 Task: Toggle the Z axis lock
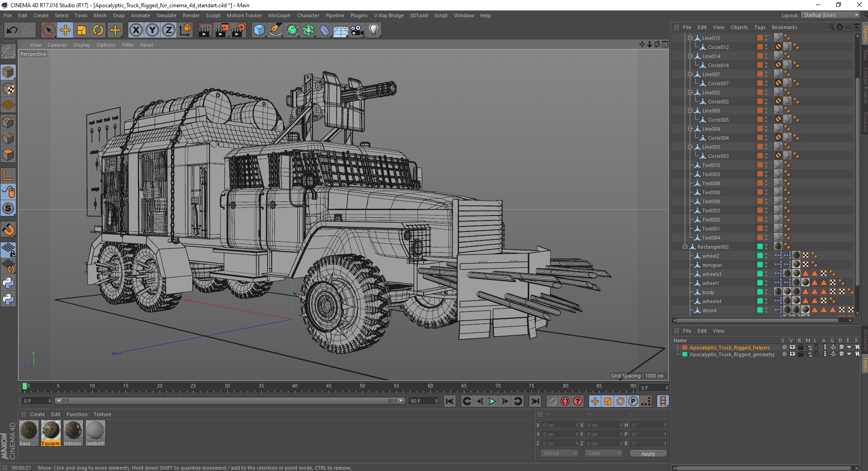(x=169, y=30)
